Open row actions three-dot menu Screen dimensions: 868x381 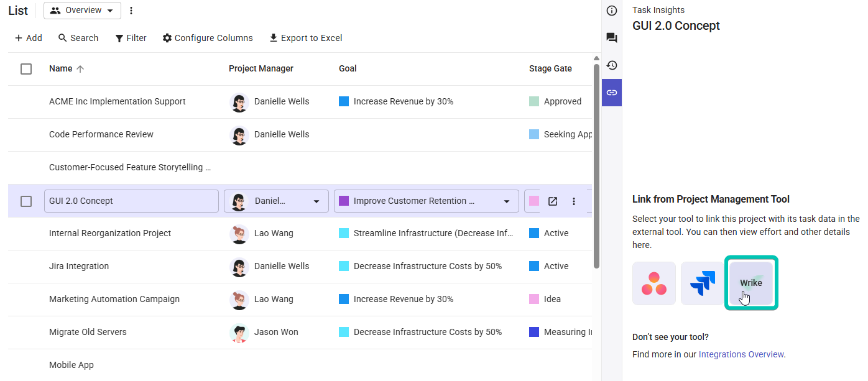pos(574,201)
